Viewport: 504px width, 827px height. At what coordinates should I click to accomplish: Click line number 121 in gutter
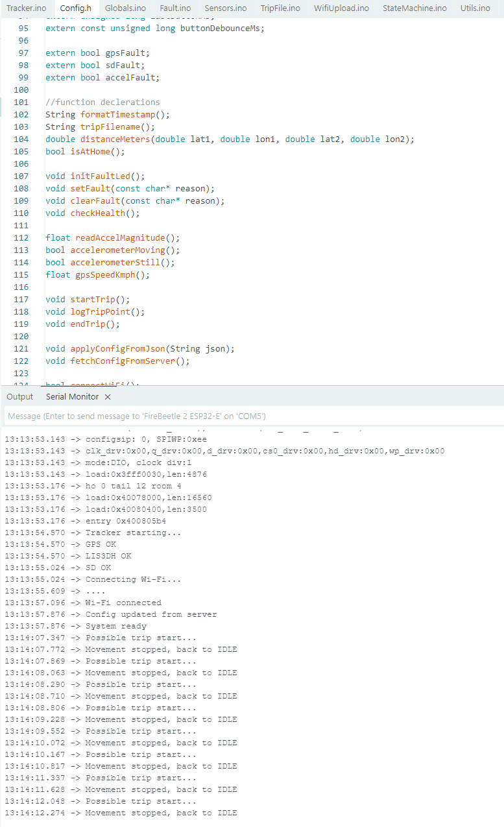pyautogui.click(x=21, y=348)
